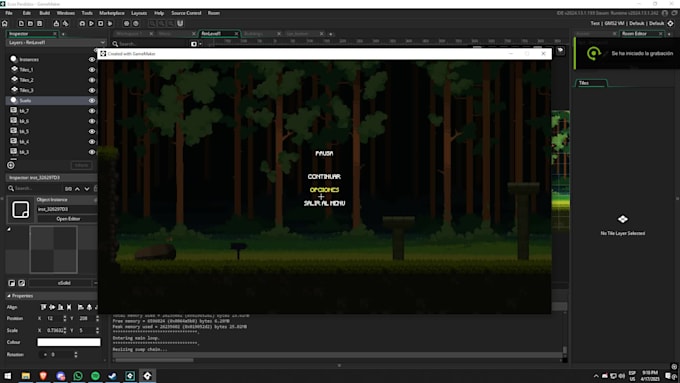This screenshot has height=383, width=680.
Task: Toggle visibility of the bk_7 layer
Action: (x=92, y=111)
